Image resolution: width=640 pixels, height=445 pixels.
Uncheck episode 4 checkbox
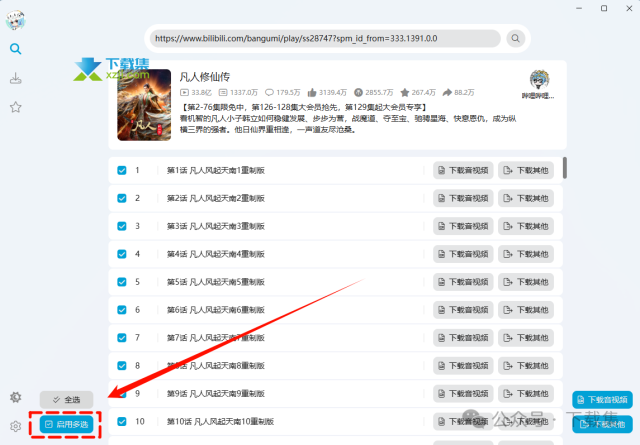point(122,254)
